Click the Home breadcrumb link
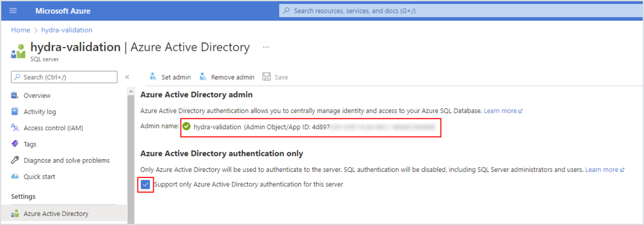Viewport: 644px width, 225px height. coord(20,30)
